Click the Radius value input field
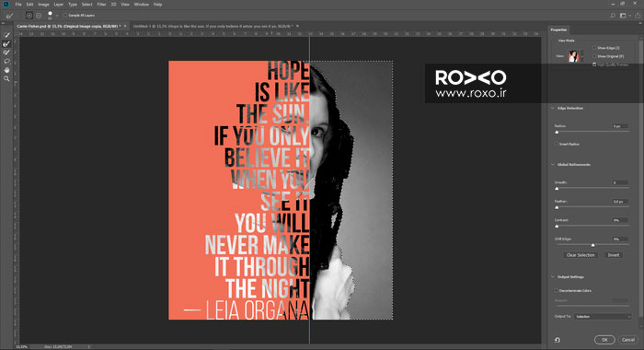644x350 pixels. point(620,126)
